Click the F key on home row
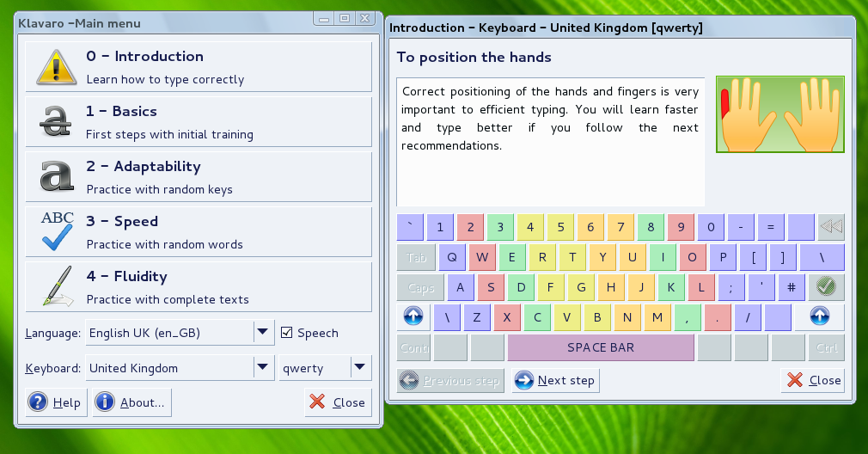This screenshot has height=454, width=868. (x=551, y=287)
